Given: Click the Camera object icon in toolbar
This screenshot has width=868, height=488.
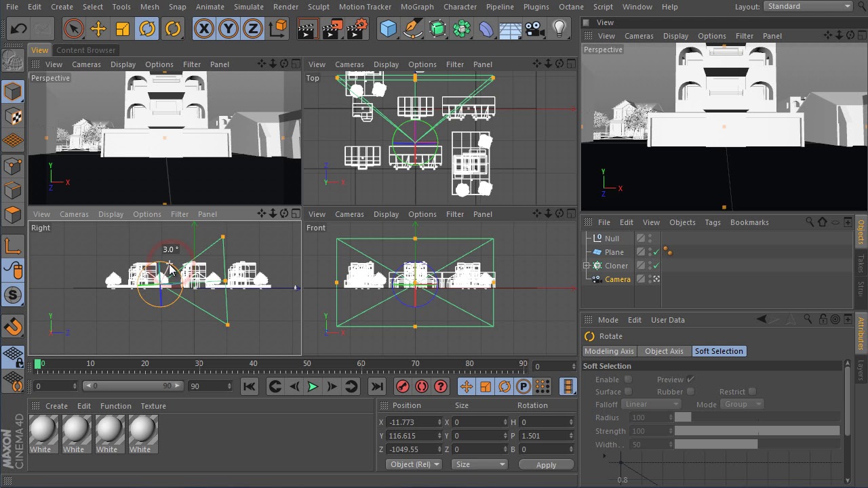Looking at the screenshot, I should tap(535, 28).
